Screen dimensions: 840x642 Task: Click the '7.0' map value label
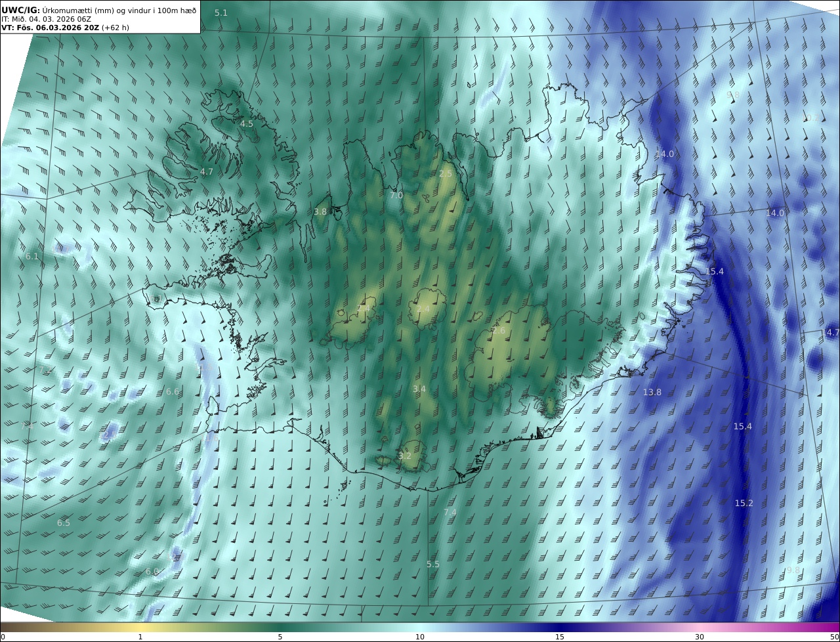(x=396, y=196)
